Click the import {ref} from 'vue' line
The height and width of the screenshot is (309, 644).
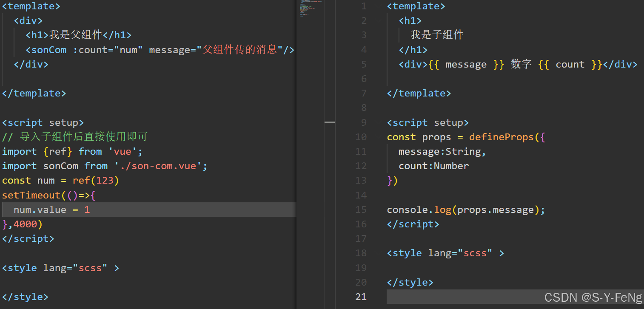[x=72, y=152]
